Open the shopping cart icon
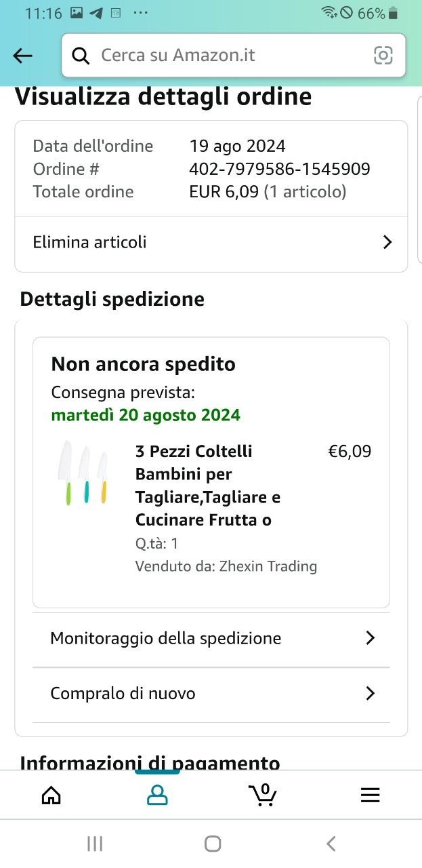422x868 pixels. tap(263, 795)
